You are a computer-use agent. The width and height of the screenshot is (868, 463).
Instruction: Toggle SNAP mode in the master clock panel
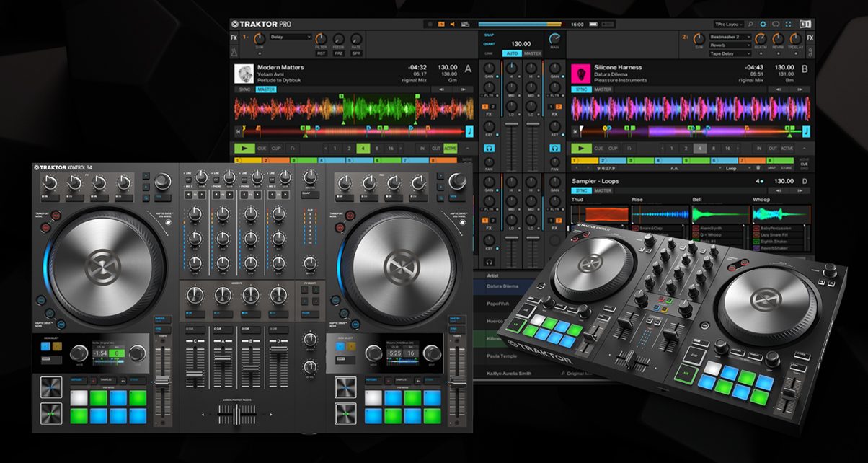(x=488, y=35)
